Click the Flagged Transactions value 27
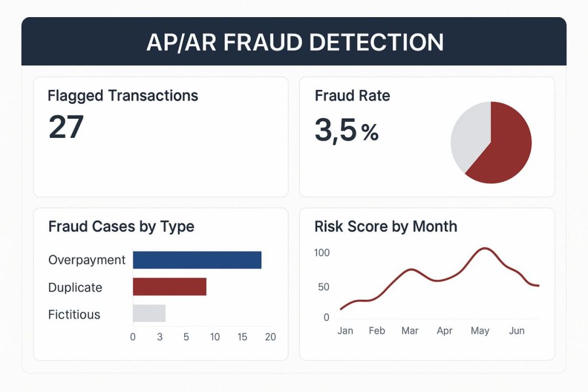 tap(66, 127)
